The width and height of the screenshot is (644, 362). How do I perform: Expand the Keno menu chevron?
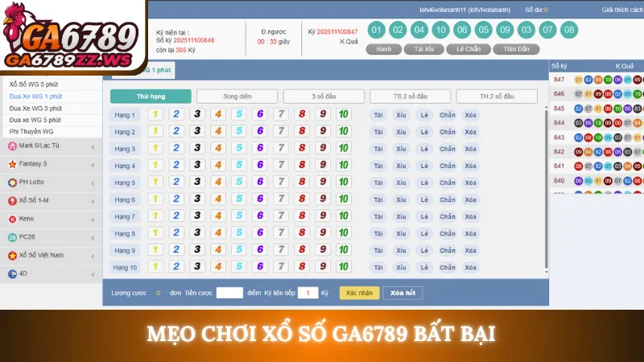pos(93,220)
